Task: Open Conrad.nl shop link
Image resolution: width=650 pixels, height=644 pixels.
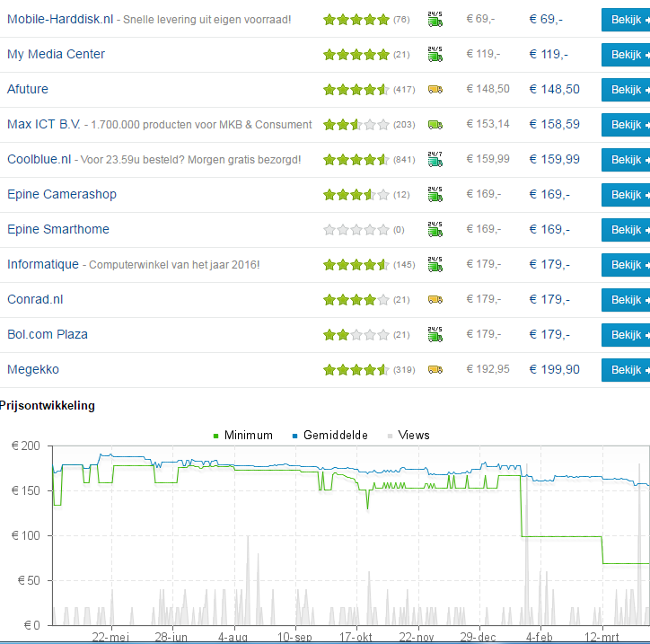Action: [x=35, y=299]
